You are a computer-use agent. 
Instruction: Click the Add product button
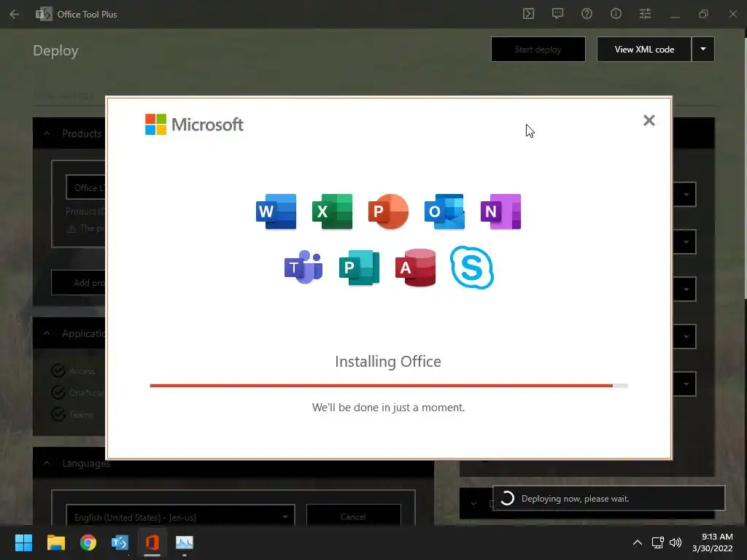pos(79,283)
